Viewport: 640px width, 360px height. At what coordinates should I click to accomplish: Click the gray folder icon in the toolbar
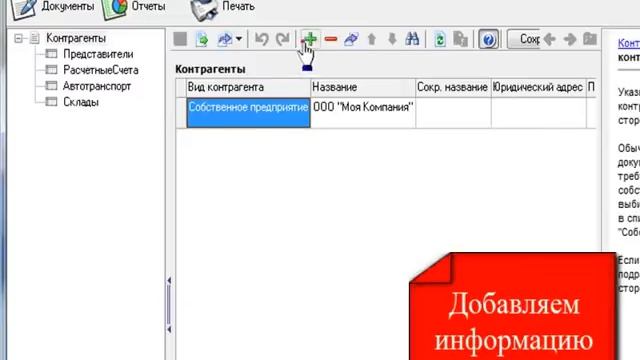590,39
